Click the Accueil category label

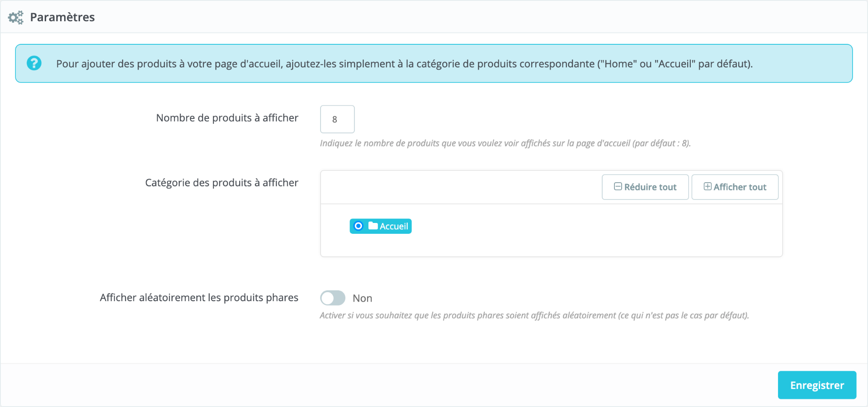click(394, 226)
